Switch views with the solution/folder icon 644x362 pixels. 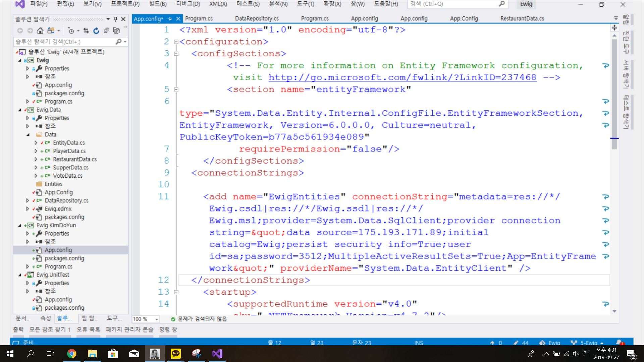(51, 31)
